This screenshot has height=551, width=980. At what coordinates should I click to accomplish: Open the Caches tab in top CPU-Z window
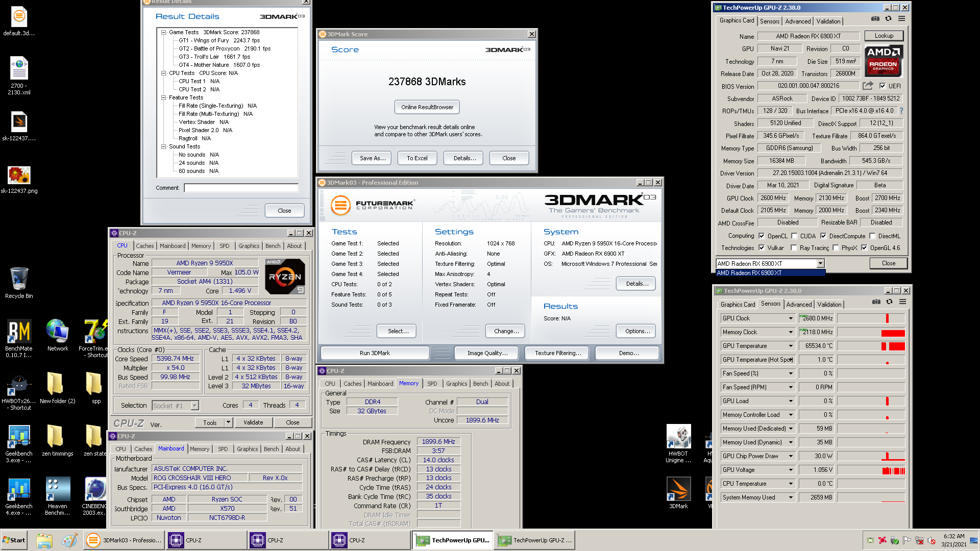click(x=144, y=246)
